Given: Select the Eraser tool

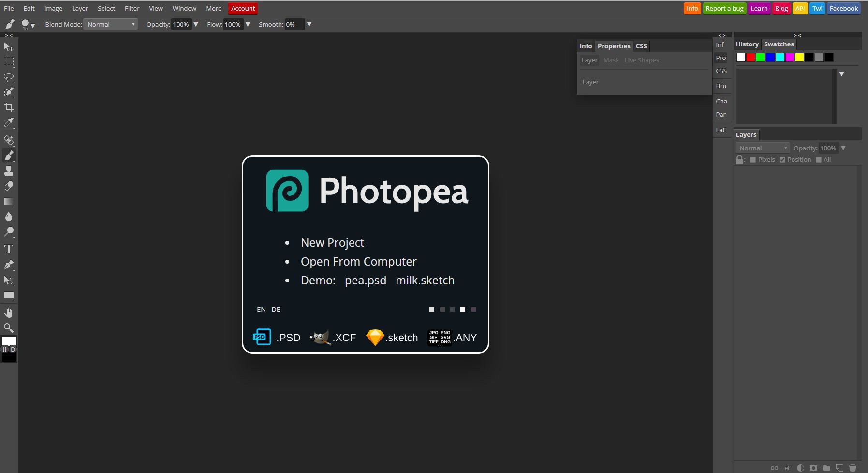Looking at the screenshot, I should point(9,186).
